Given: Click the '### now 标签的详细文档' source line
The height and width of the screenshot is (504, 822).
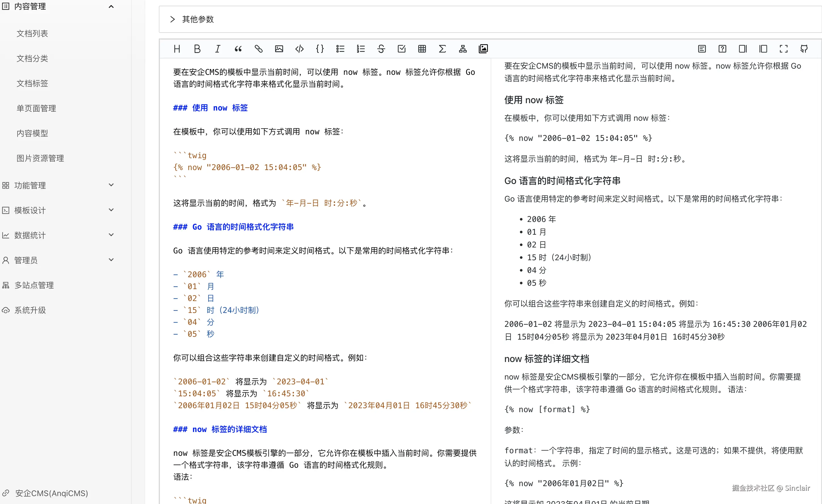Looking at the screenshot, I should (x=220, y=429).
